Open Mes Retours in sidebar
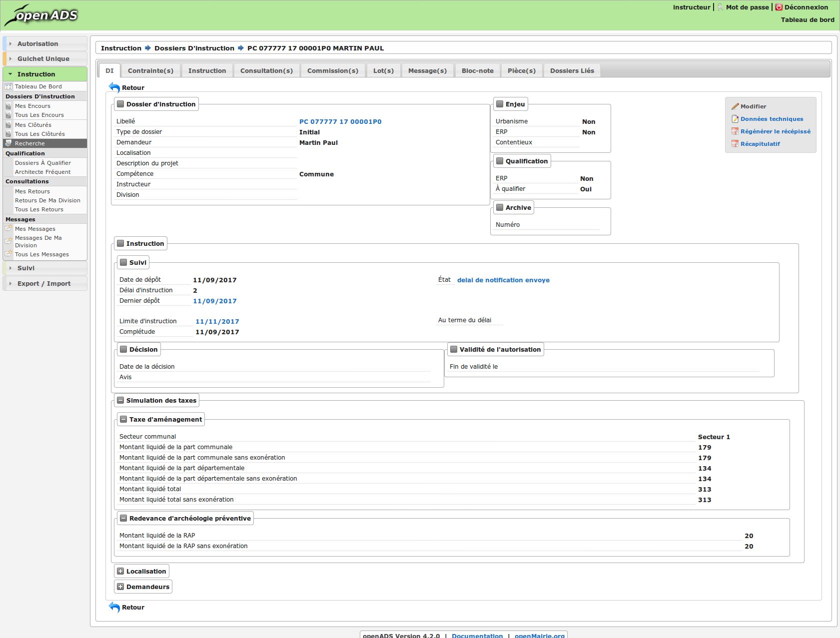The height and width of the screenshot is (638, 840). [x=32, y=191]
